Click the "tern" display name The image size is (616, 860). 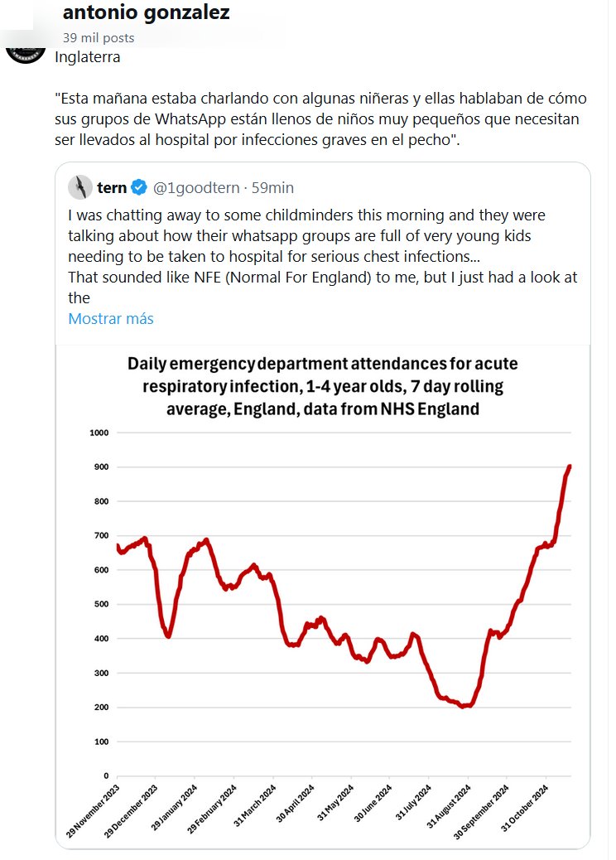[112, 188]
